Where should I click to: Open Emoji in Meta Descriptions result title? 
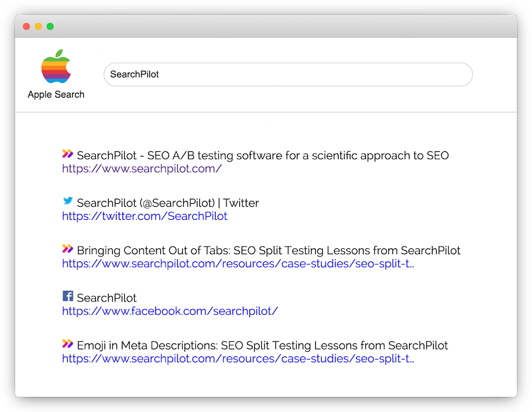262,345
